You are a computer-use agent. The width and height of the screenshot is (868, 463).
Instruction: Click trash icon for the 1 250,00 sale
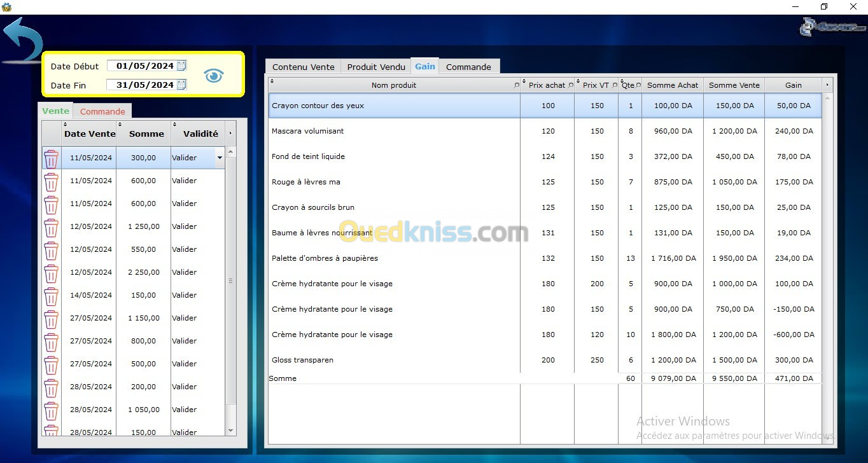(x=51, y=227)
